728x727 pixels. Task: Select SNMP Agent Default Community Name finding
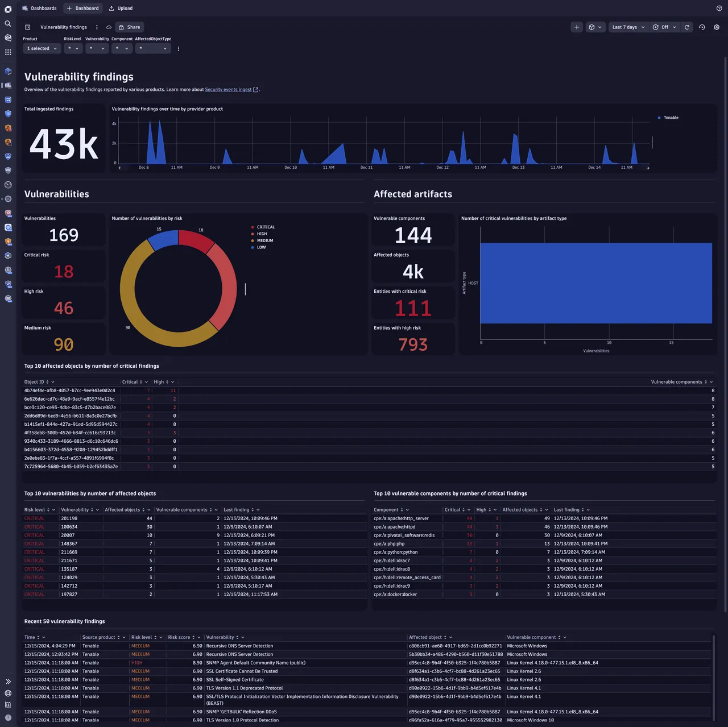pyautogui.click(x=256, y=663)
